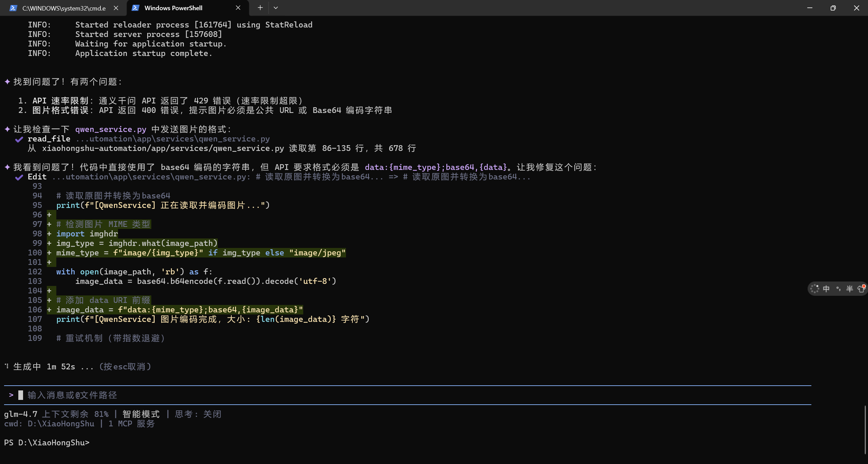Click 智能模式 mode selector in status line
This screenshot has height=464, width=868.
tap(141, 414)
